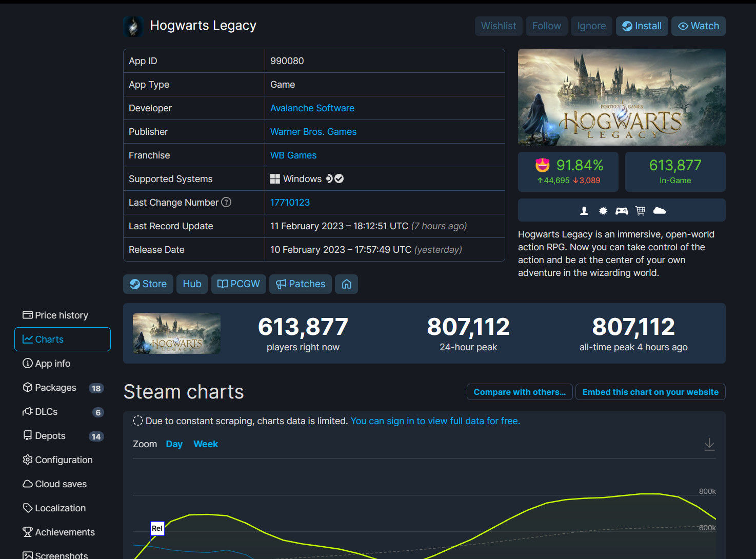Image resolution: width=756 pixels, height=559 pixels.
Task: Select the game controller icon above the description
Action: (x=622, y=210)
